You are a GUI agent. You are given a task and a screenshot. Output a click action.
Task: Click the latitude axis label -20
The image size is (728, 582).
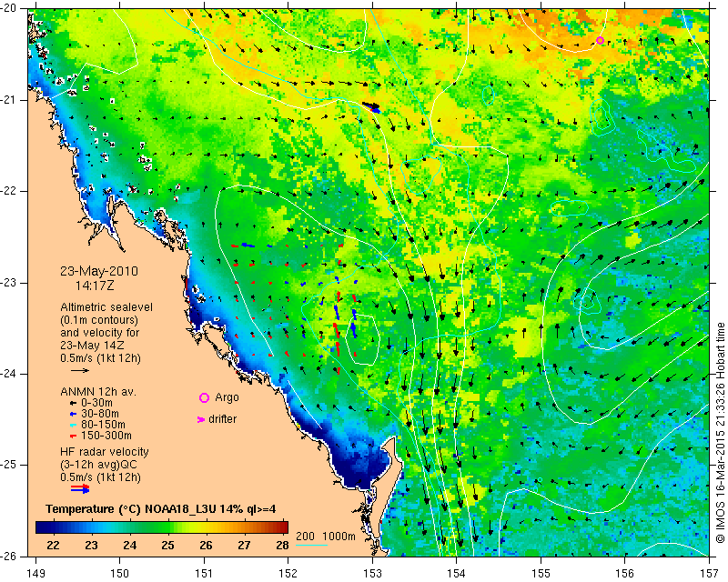9,8
